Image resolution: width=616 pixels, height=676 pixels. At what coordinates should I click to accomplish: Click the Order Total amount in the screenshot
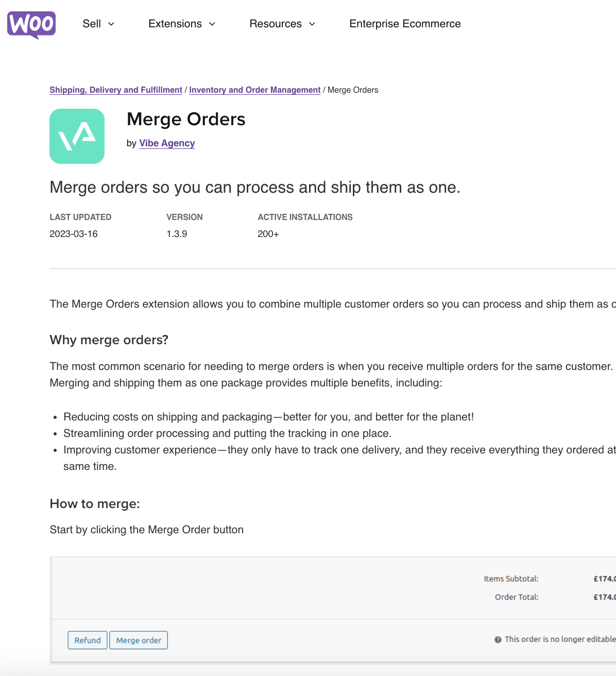(603, 597)
